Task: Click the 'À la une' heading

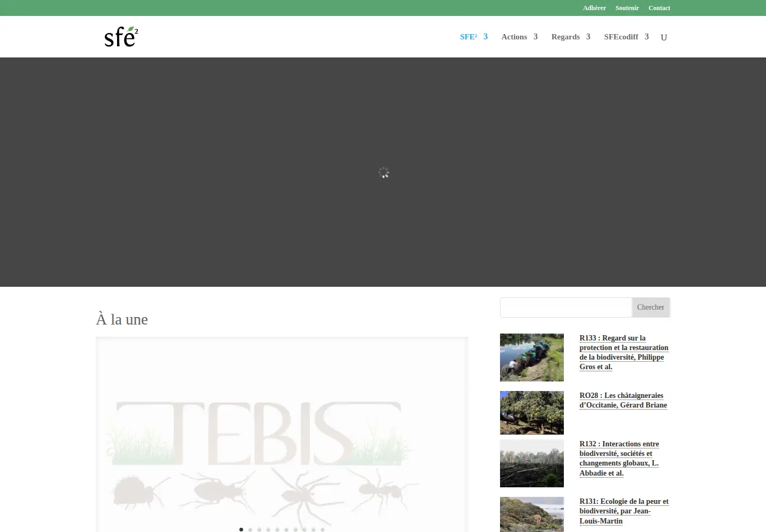Action: [x=122, y=319]
